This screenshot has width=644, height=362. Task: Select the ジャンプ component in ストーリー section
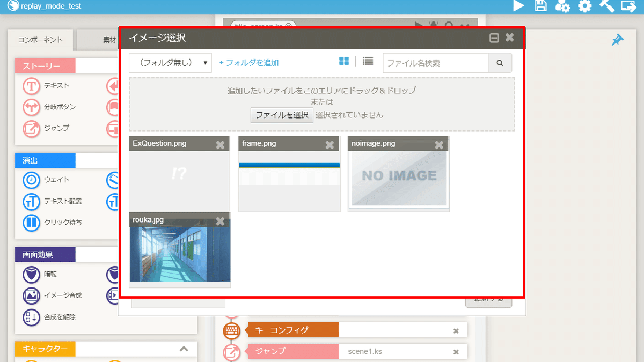[47, 129]
